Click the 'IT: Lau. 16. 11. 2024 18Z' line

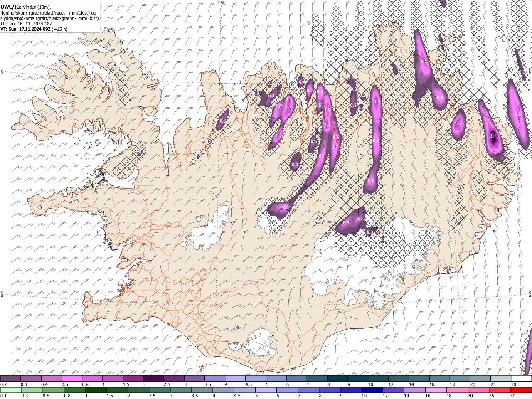coord(26,24)
